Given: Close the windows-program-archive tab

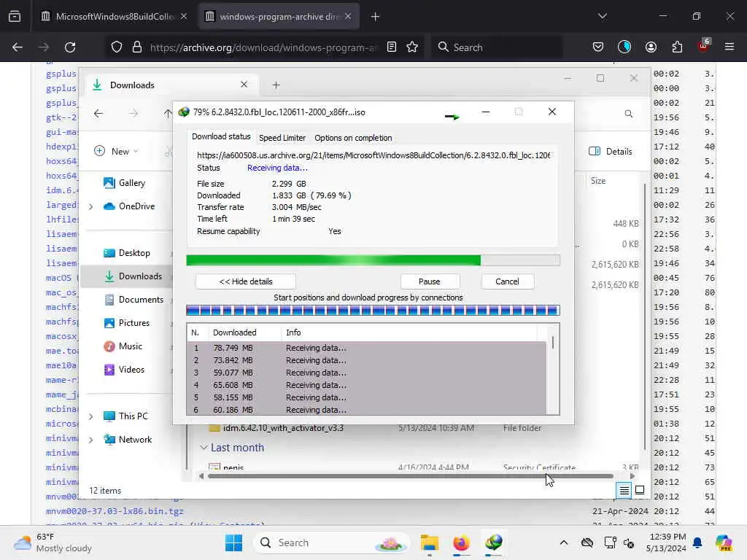Looking at the screenshot, I should 348,17.
